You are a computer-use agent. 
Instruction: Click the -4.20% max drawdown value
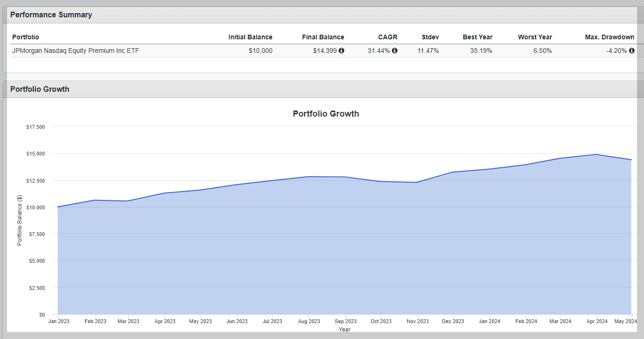(x=616, y=51)
